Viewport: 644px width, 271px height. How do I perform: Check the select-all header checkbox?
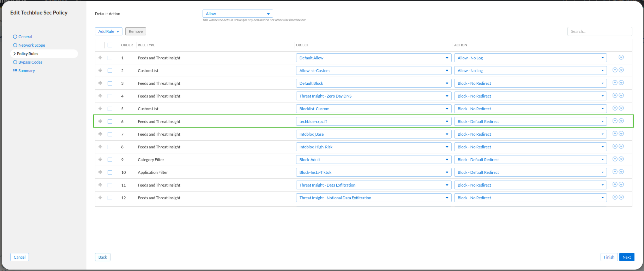(x=110, y=45)
